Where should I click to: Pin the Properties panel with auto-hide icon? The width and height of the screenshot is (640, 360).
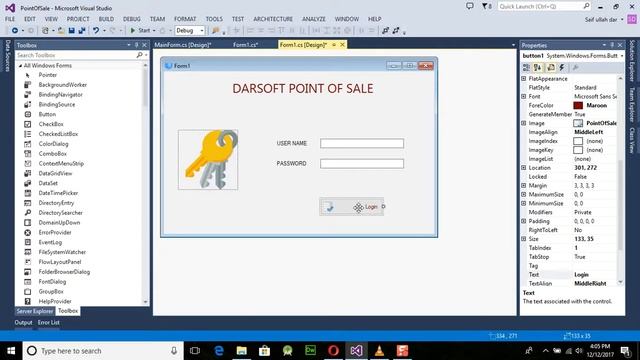612,45
